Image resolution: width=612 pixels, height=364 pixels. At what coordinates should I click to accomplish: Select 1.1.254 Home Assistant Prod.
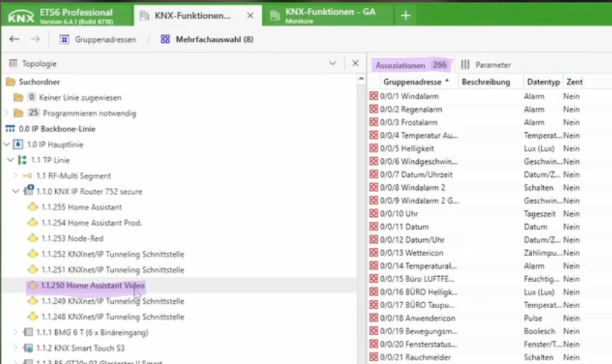click(91, 223)
